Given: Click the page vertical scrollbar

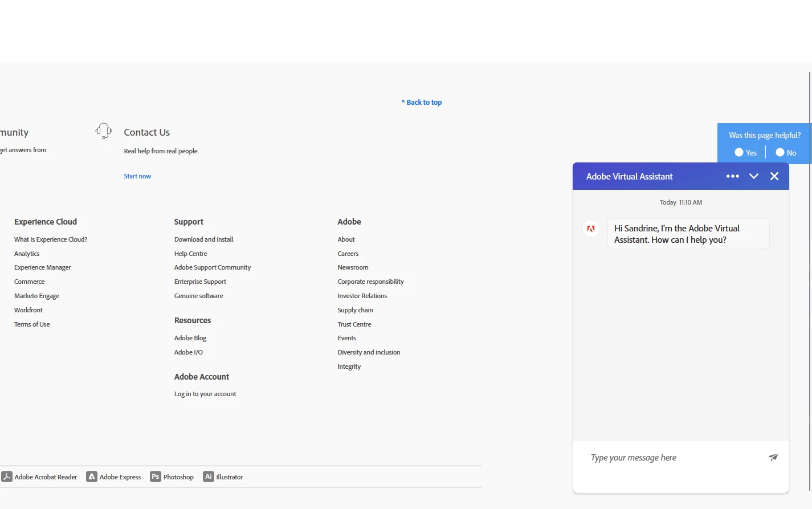Looking at the screenshot, I should [810, 281].
